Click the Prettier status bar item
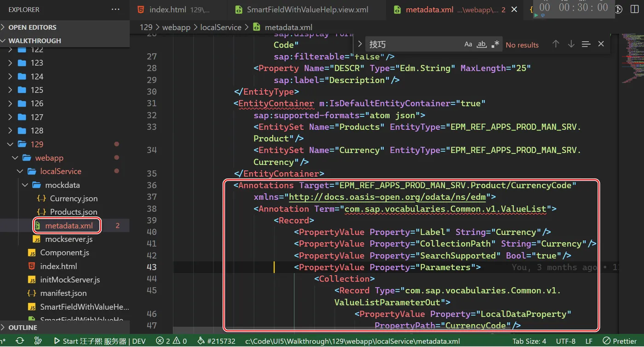The height and width of the screenshot is (347, 644). [620, 341]
